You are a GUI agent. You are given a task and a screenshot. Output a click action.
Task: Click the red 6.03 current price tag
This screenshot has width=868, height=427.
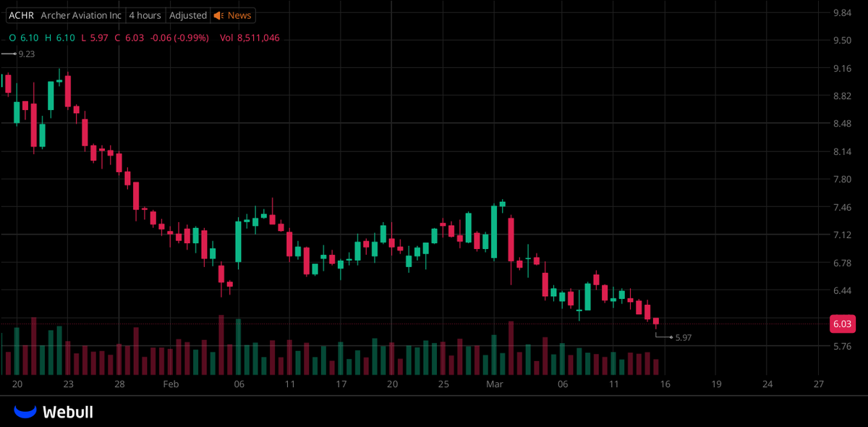coord(842,324)
